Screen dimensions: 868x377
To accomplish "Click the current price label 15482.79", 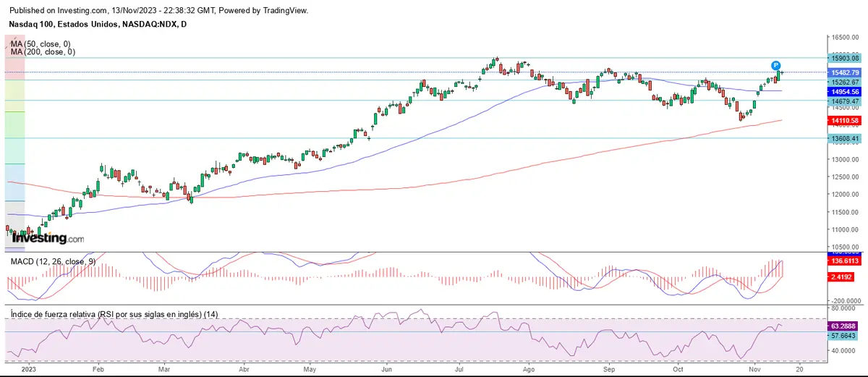I will click(x=844, y=72).
